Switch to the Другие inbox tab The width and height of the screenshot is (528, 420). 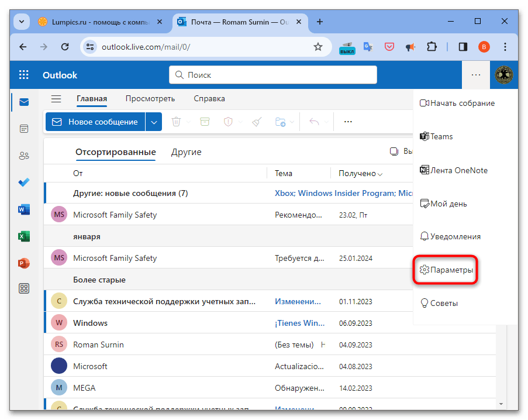pos(186,152)
